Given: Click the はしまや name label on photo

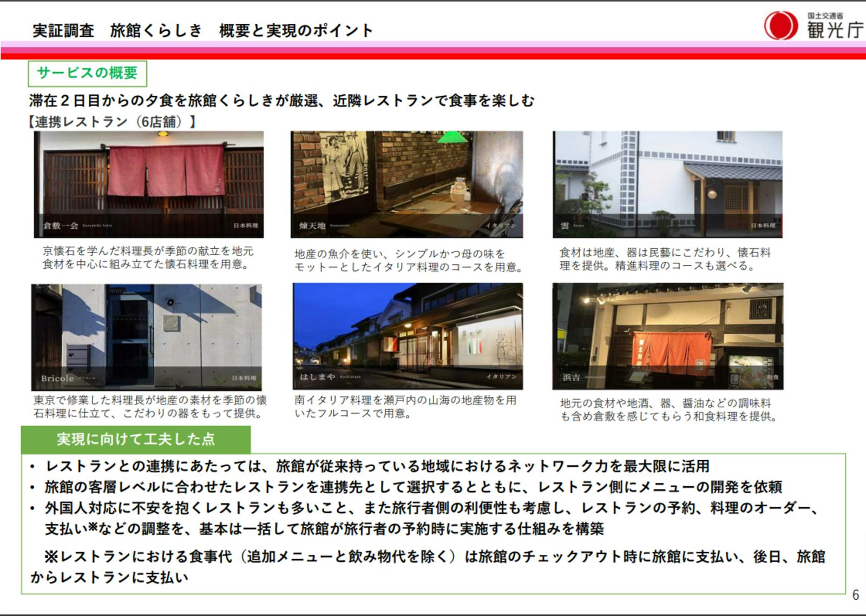Looking at the screenshot, I should (x=318, y=376).
